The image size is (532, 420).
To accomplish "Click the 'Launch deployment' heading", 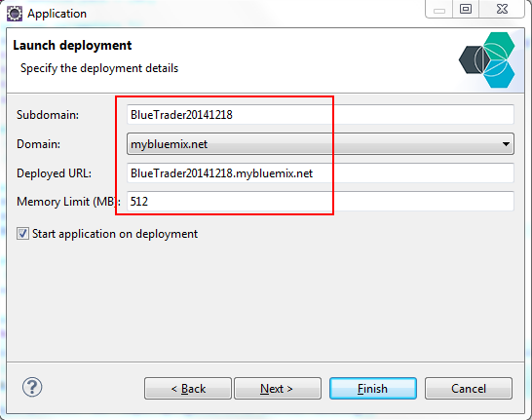I will click(72, 45).
